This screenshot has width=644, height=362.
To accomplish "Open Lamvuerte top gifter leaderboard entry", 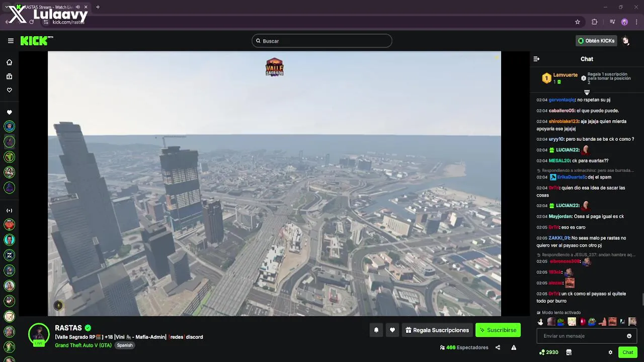I will tap(559, 78).
